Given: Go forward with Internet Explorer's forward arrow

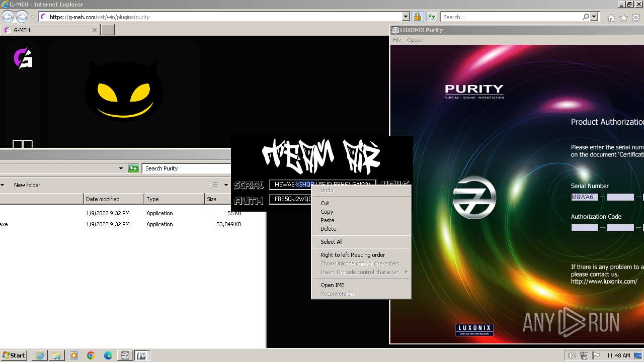Looking at the screenshot, I should coord(22,17).
